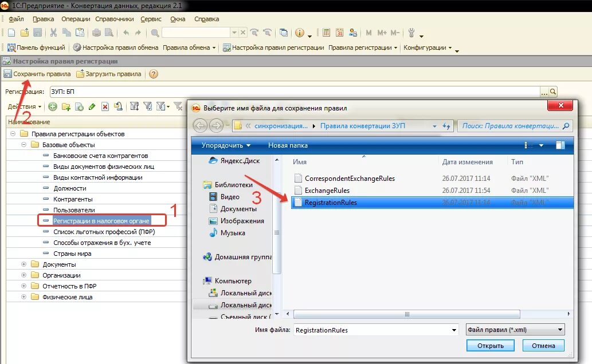Open Registration rules setup in toolbar
This screenshot has width=592, height=364.
(x=273, y=48)
